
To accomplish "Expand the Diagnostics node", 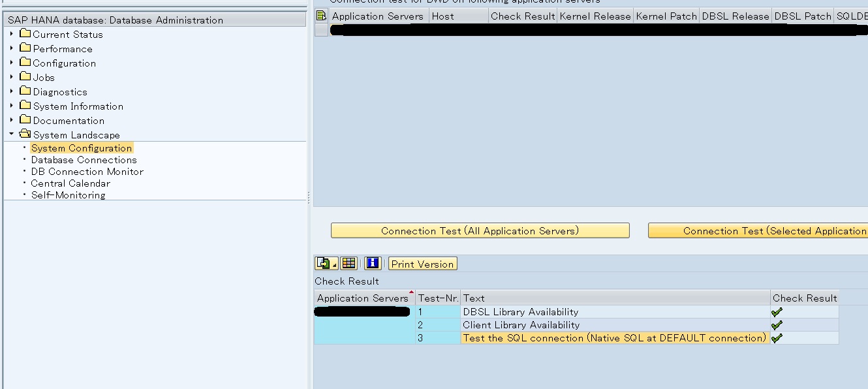I will [12, 91].
